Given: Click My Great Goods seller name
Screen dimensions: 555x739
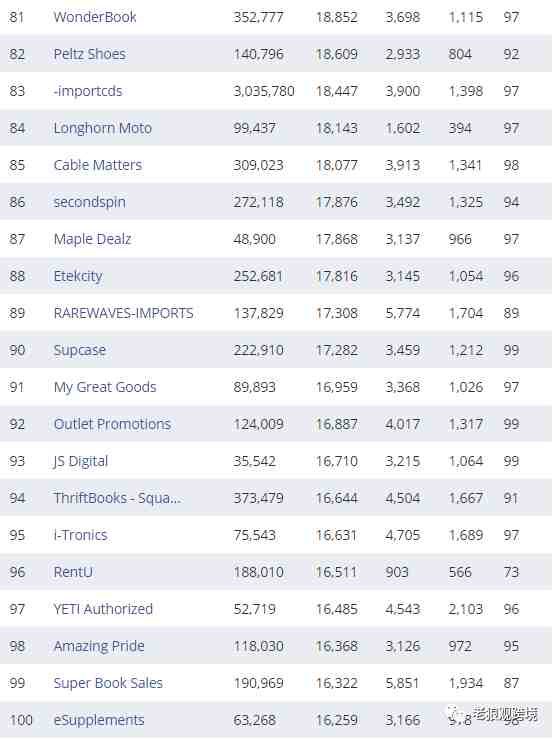Looking at the screenshot, I should 105,387.
